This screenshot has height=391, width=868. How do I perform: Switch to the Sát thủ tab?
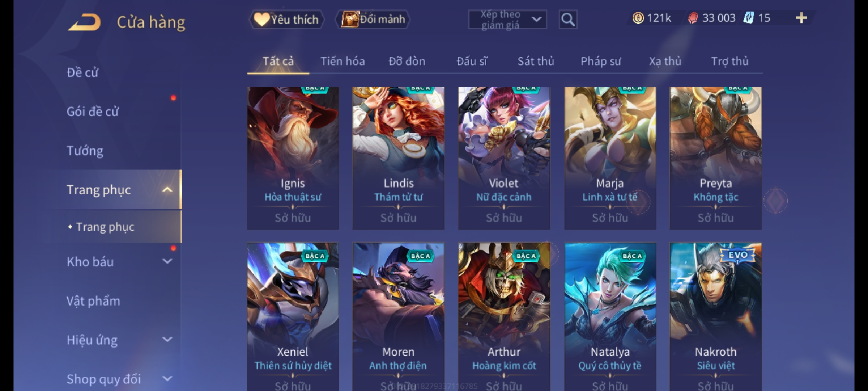(x=536, y=62)
